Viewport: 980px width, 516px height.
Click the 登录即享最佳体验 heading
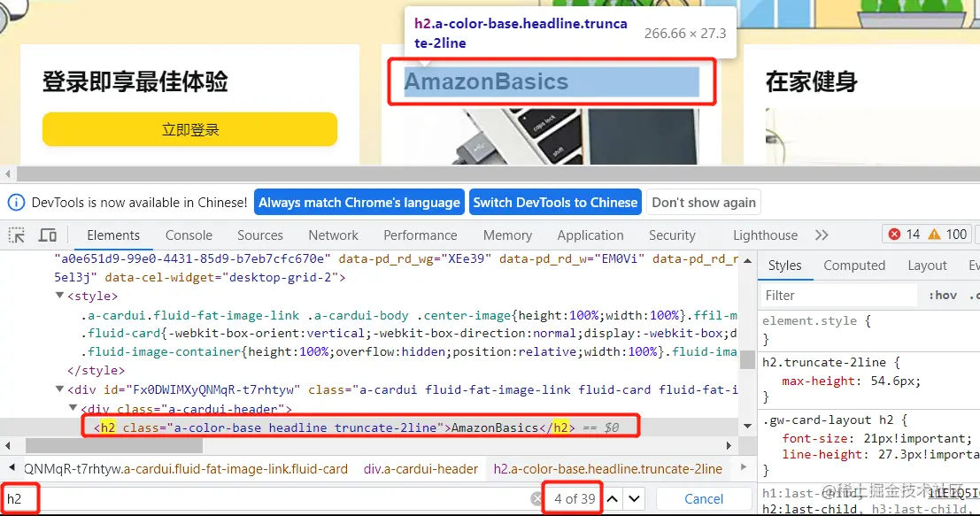pos(135,81)
